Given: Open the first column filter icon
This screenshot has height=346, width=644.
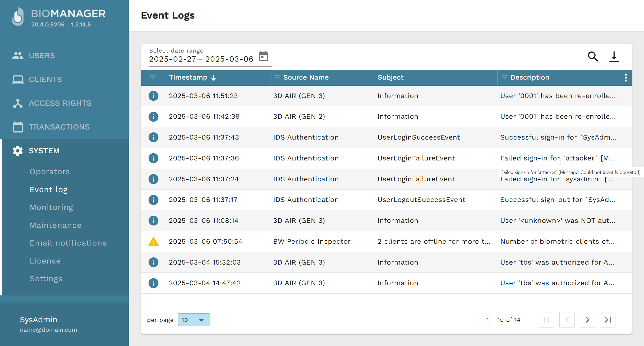Looking at the screenshot, I should pos(153,77).
